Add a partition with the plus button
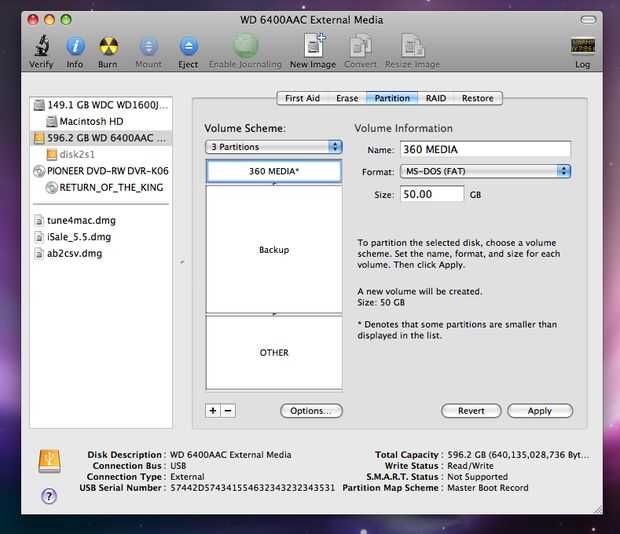 (213, 411)
